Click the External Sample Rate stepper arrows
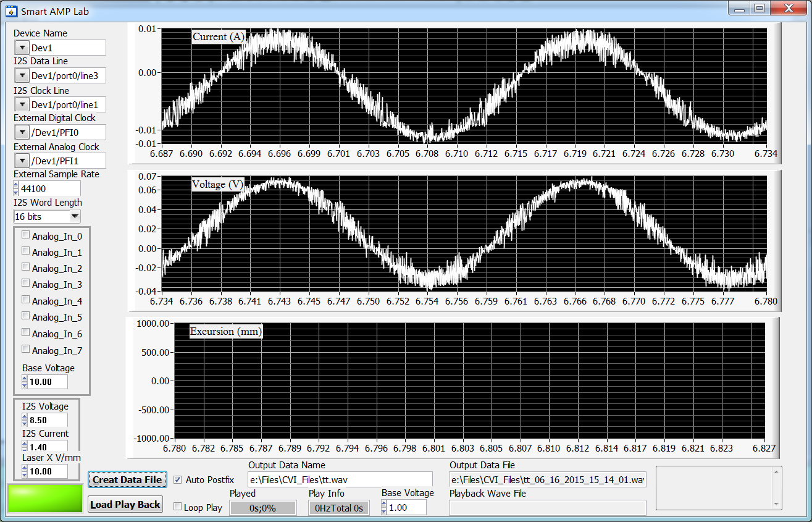 click(17, 188)
